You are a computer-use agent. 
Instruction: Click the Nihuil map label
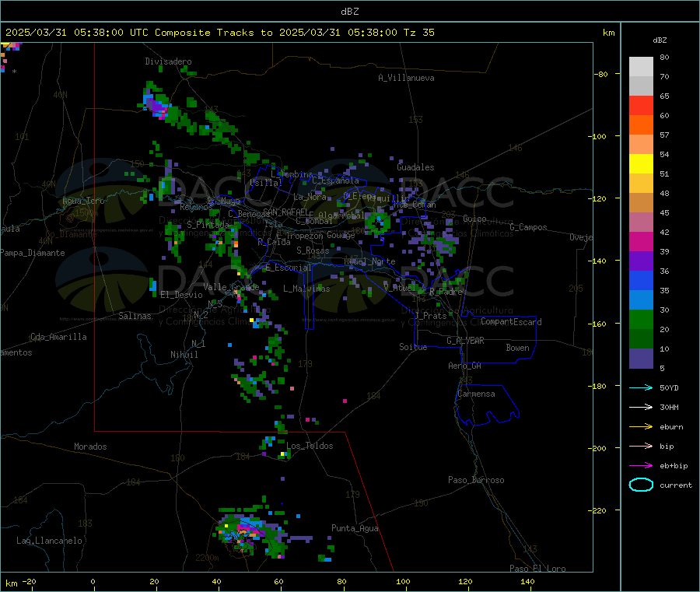pyautogui.click(x=184, y=355)
